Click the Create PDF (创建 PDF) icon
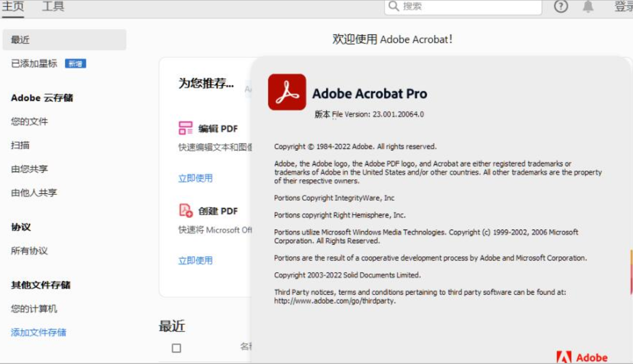 point(186,210)
